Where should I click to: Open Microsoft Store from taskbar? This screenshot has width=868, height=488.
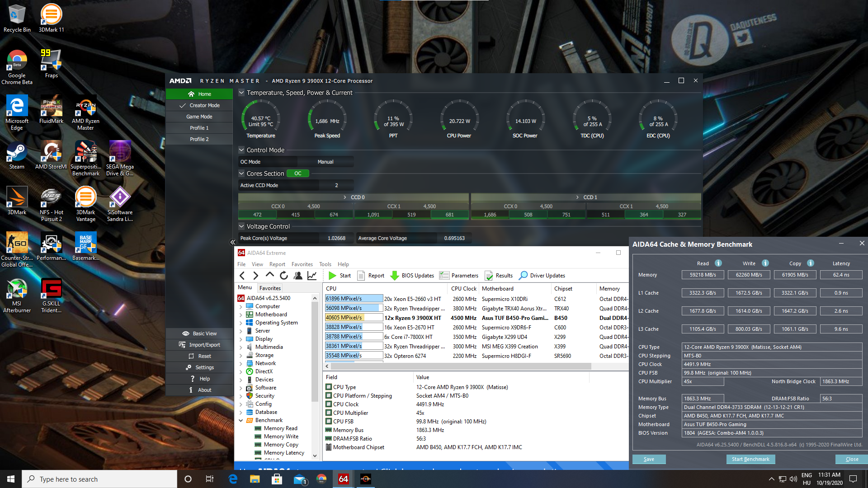pyautogui.click(x=277, y=479)
